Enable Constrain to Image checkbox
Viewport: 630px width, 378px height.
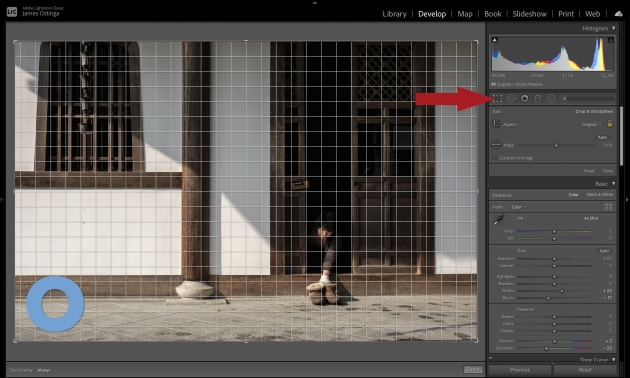coord(495,158)
